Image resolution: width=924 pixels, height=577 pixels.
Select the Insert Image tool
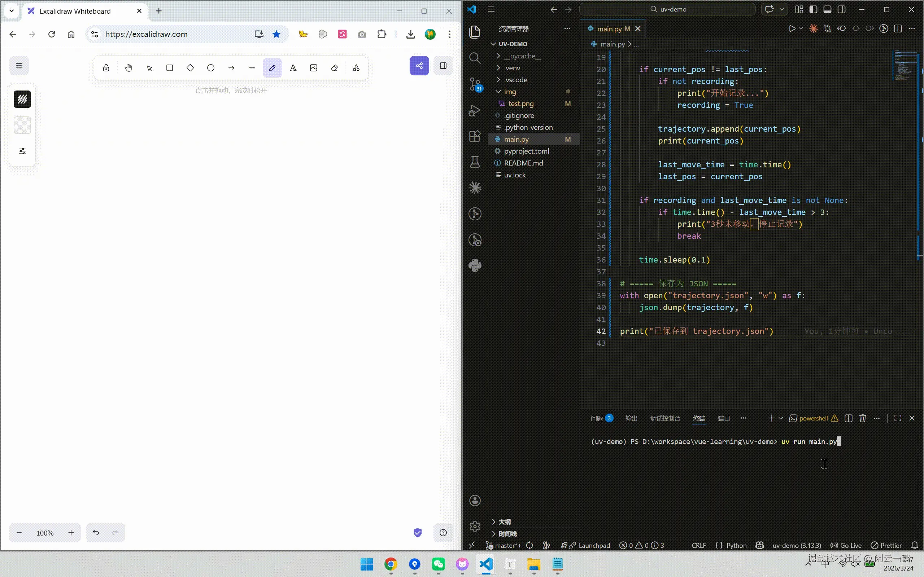[313, 68]
